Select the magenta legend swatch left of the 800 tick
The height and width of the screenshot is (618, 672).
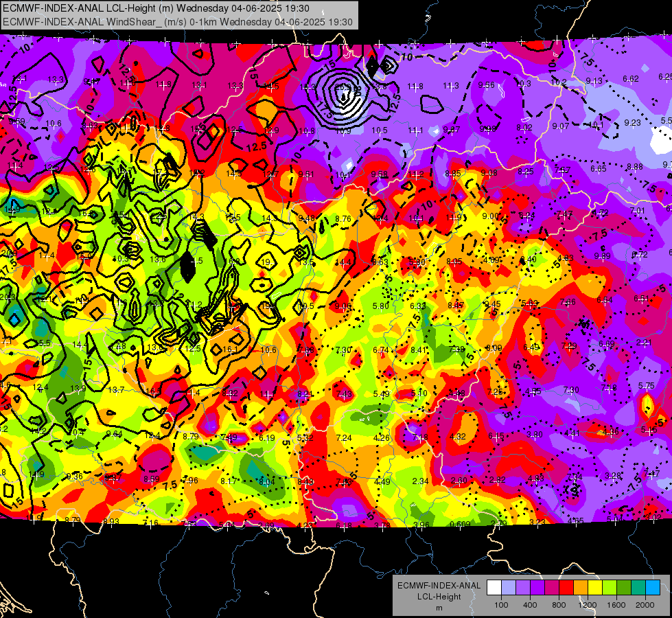coord(552,588)
